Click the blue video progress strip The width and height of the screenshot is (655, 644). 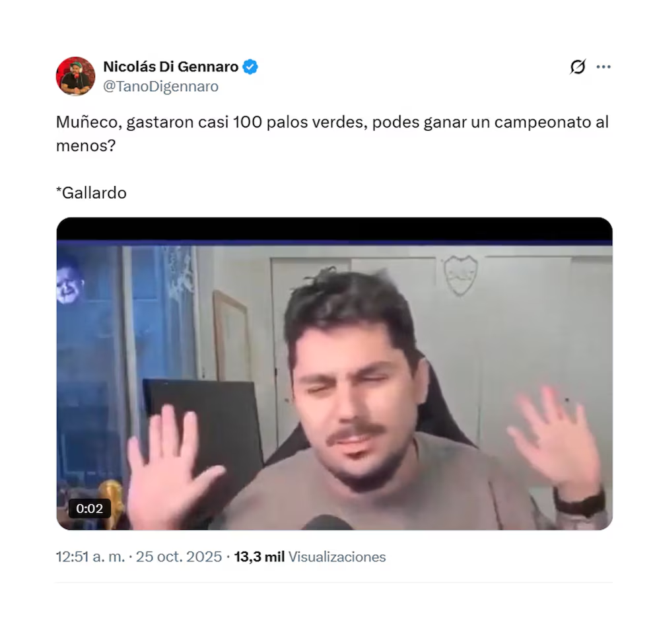334,242
